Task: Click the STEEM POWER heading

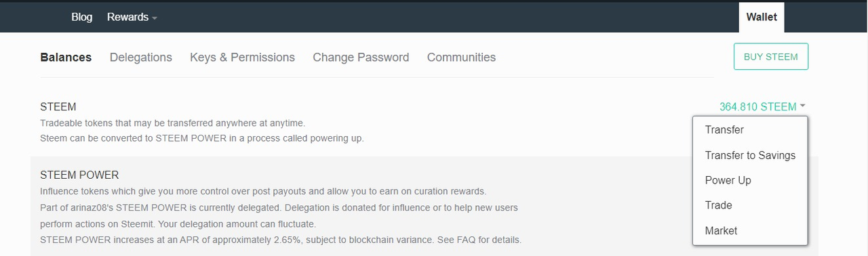Action: tap(79, 175)
